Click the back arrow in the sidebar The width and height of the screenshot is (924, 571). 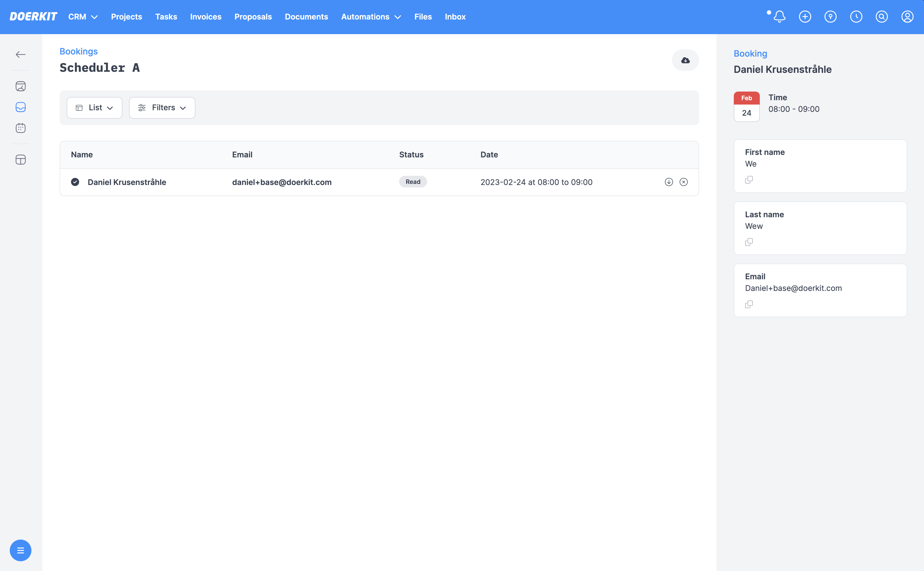point(21,54)
